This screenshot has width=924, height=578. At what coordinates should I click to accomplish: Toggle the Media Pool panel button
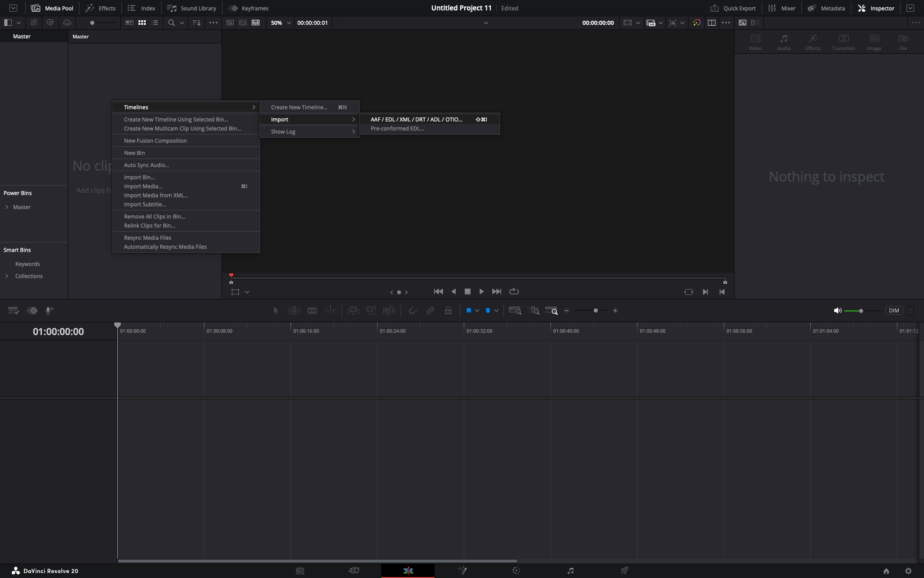click(52, 8)
